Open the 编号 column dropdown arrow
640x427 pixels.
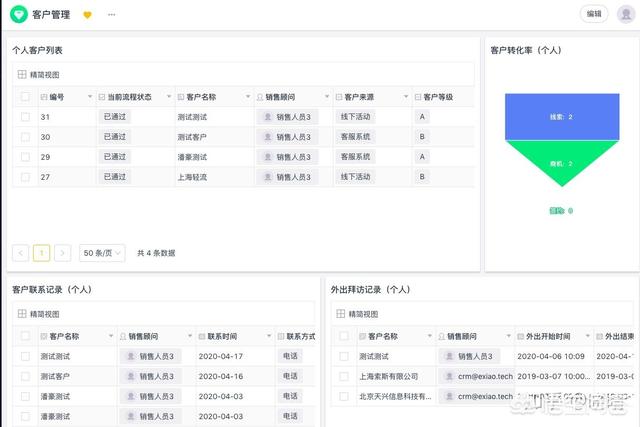pyautogui.click(x=90, y=97)
